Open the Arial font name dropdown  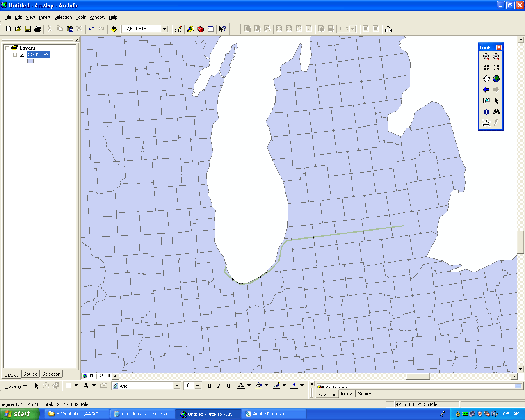[x=177, y=386]
